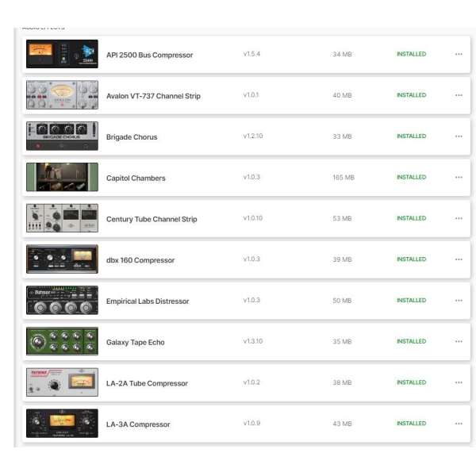Open more options for LA-3A Compressor

(x=459, y=424)
